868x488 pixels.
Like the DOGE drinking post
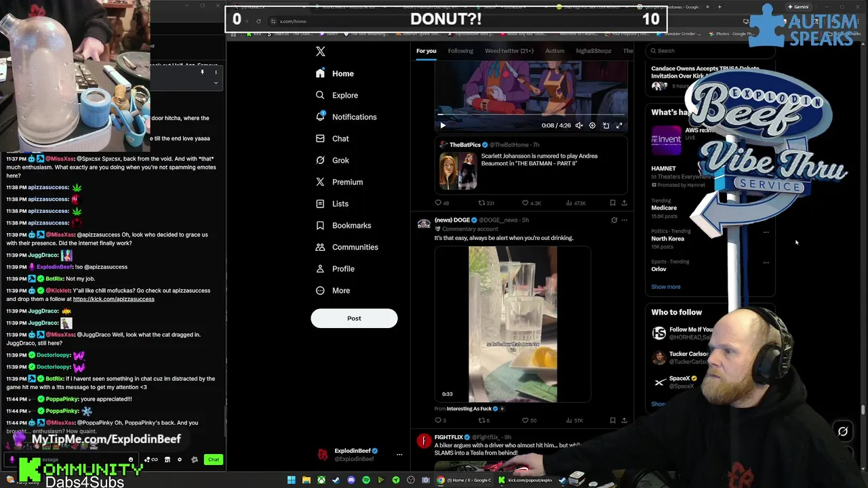(529, 420)
